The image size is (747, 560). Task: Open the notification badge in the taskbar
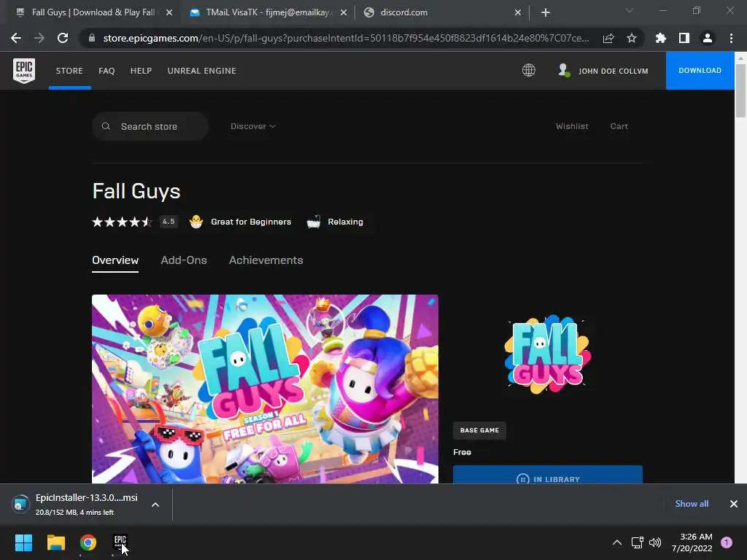point(726,542)
